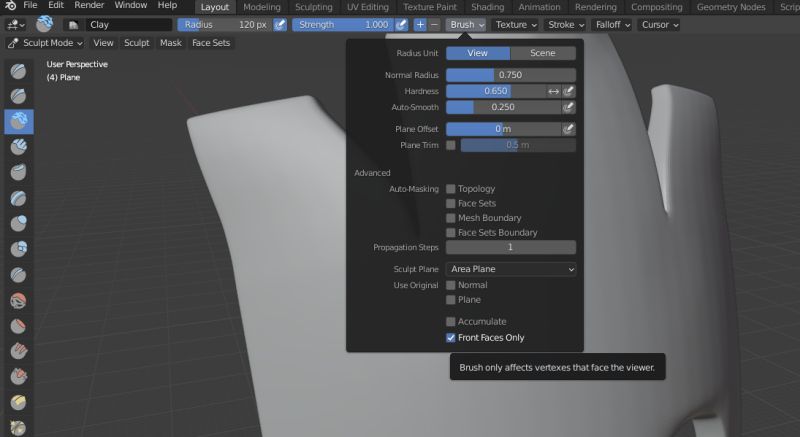
Task: Select the Inflate brush tool
Action: click(x=19, y=224)
